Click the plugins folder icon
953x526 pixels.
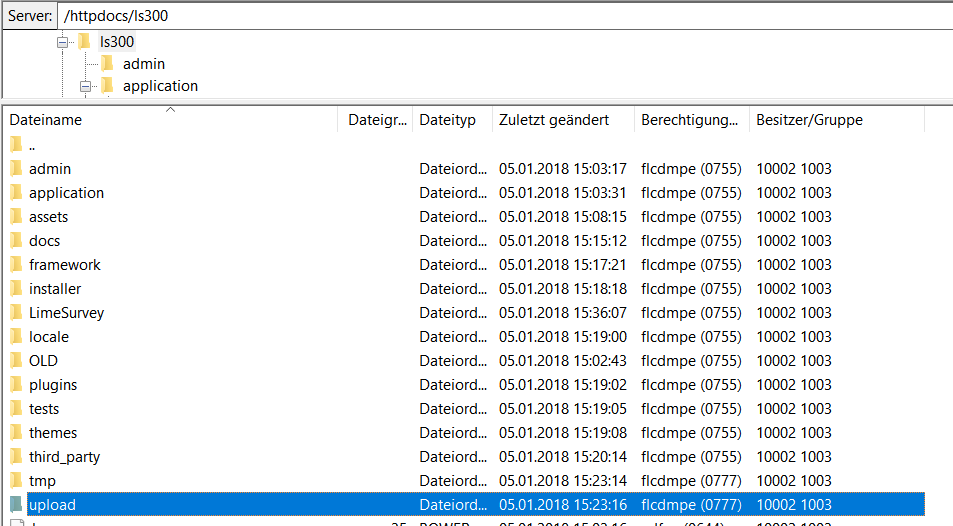coord(16,385)
